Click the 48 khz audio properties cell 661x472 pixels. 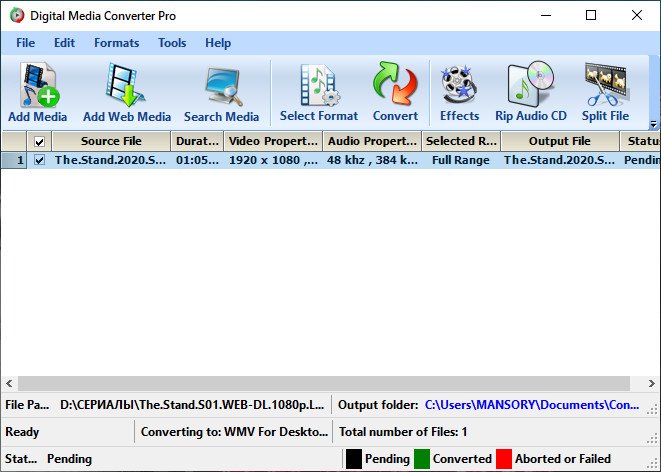372,160
